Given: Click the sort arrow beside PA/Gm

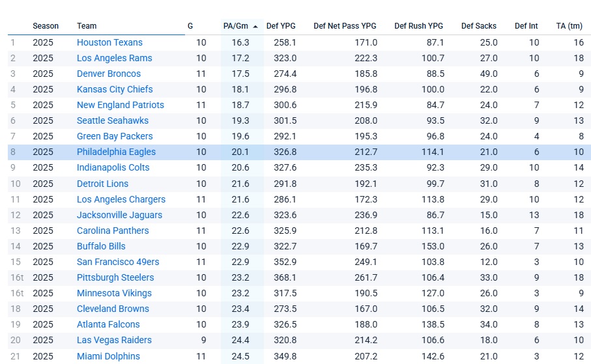Looking at the screenshot, I should (255, 26).
